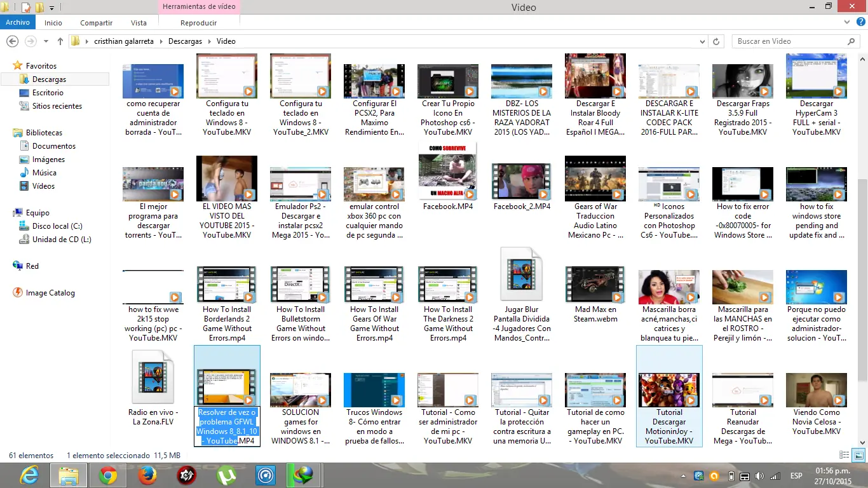Click the Herramientas de vídeo contextual tab
Image resolution: width=868 pixels, height=488 pixels.
pos(199,7)
